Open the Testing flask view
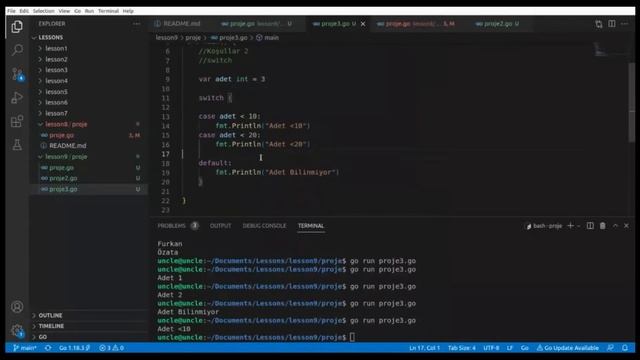The width and height of the screenshot is (640, 360). click(x=17, y=144)
